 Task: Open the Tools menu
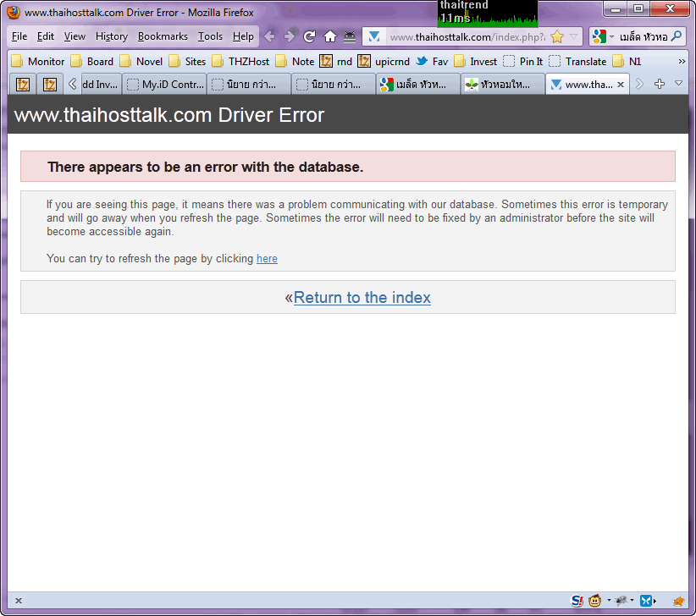pyautogui.click(x=210, y=36)
